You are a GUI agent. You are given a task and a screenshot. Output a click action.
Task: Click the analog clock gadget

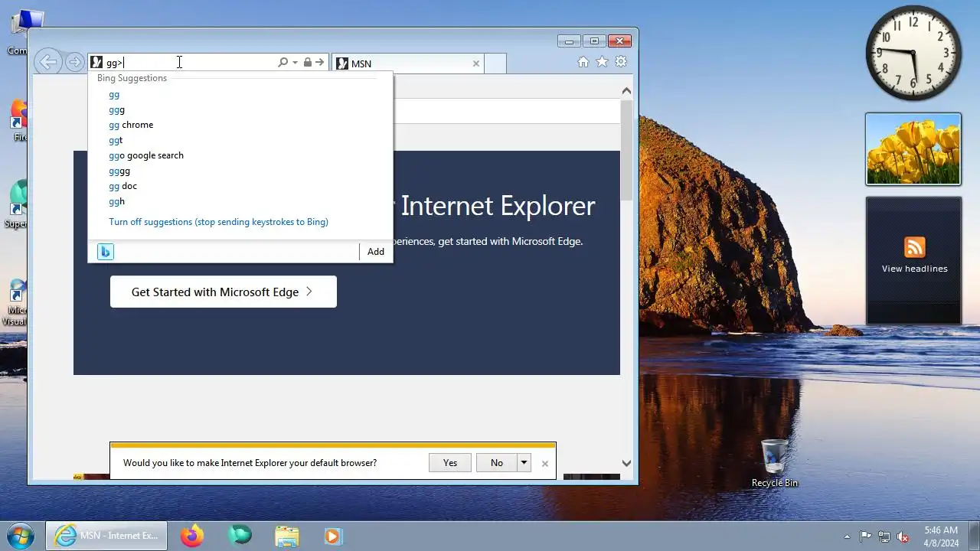(x=913, y=53)
